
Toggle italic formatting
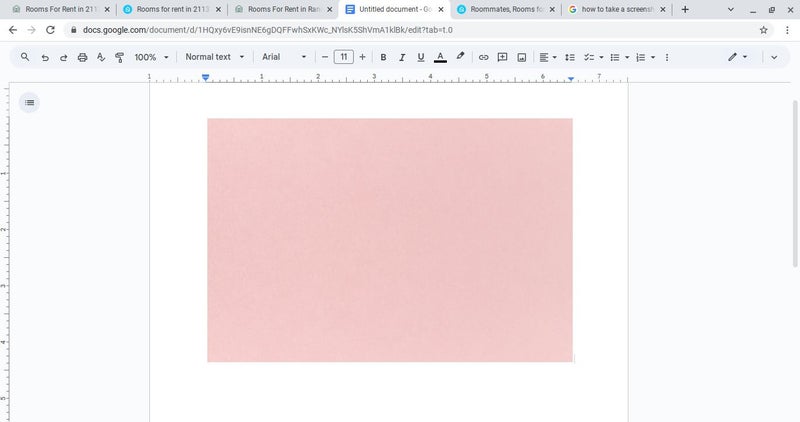[x=402, y=57]
